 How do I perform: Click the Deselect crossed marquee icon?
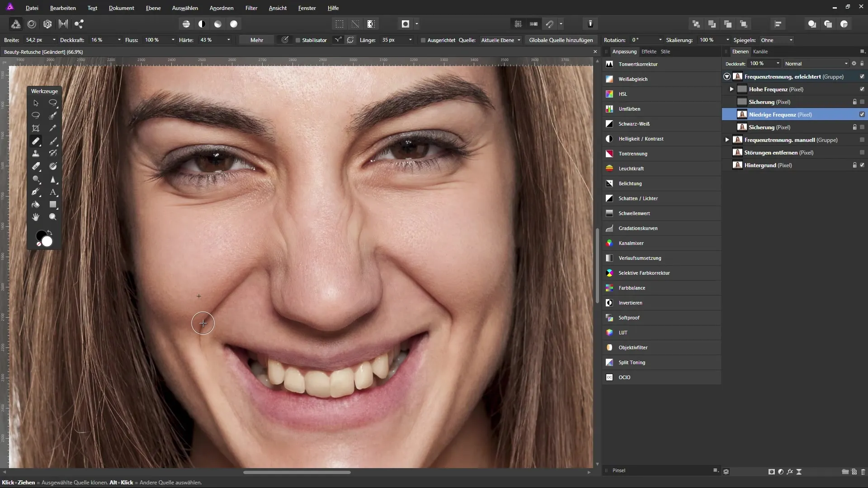356,24
